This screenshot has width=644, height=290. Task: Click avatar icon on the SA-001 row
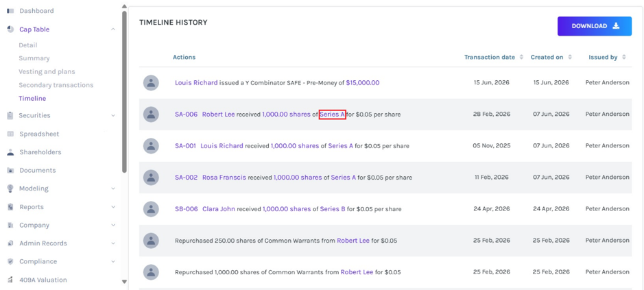[x=151, y=146]
